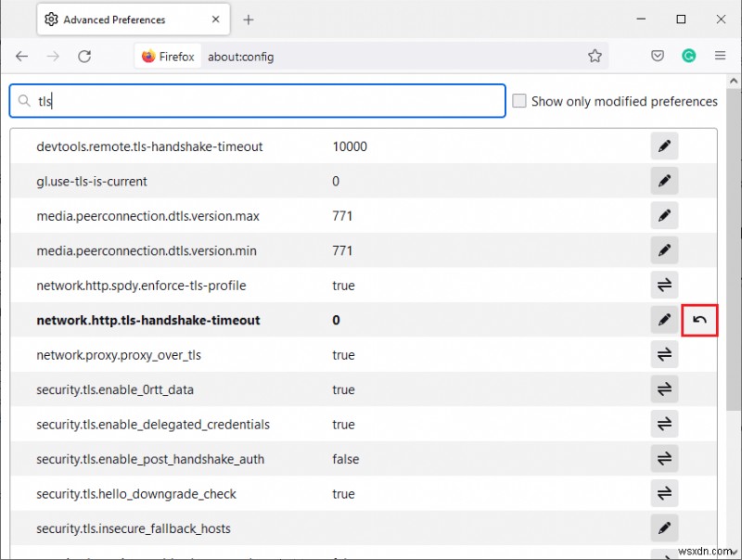Click the back navigation arrow
The image size is (742, 560).
coord(21,56)
